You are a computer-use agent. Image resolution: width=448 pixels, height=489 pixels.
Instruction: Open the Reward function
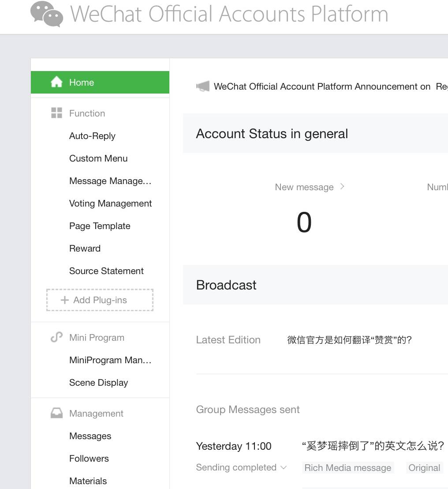(x=85, y=248)
